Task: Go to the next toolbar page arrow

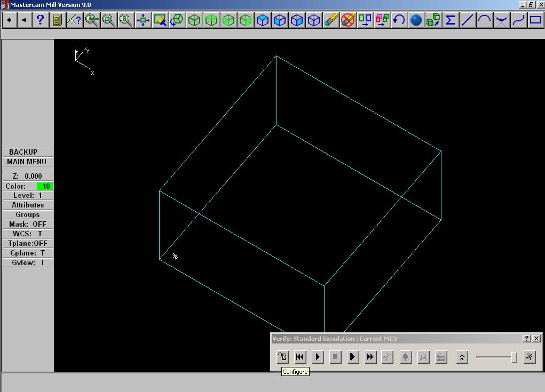Action: 24,20
